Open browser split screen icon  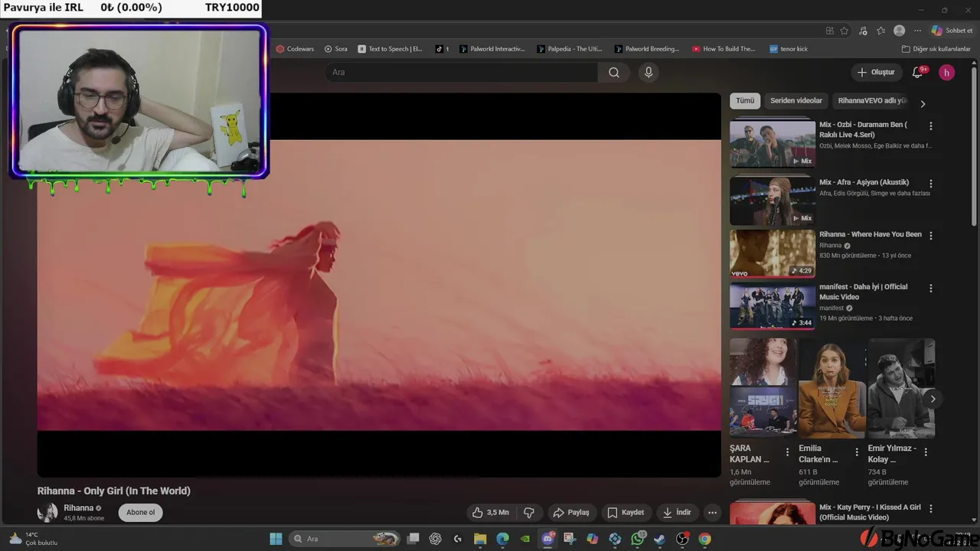pos(830,31)
